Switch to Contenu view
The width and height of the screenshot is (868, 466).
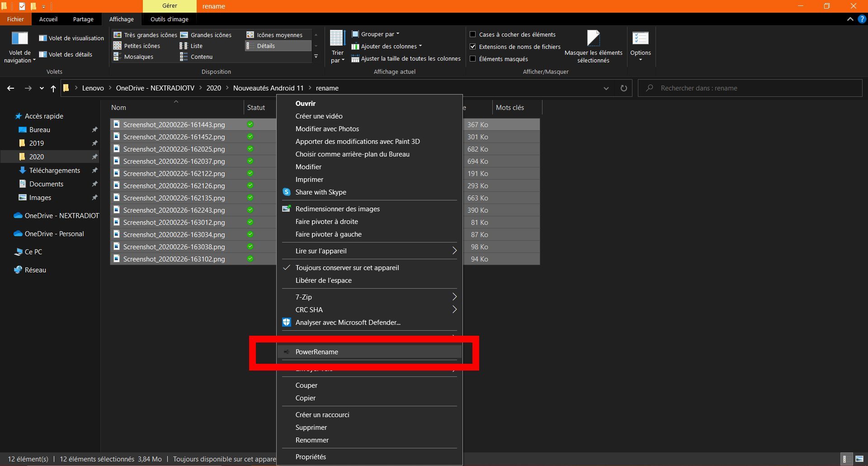[x=196, y=57]
